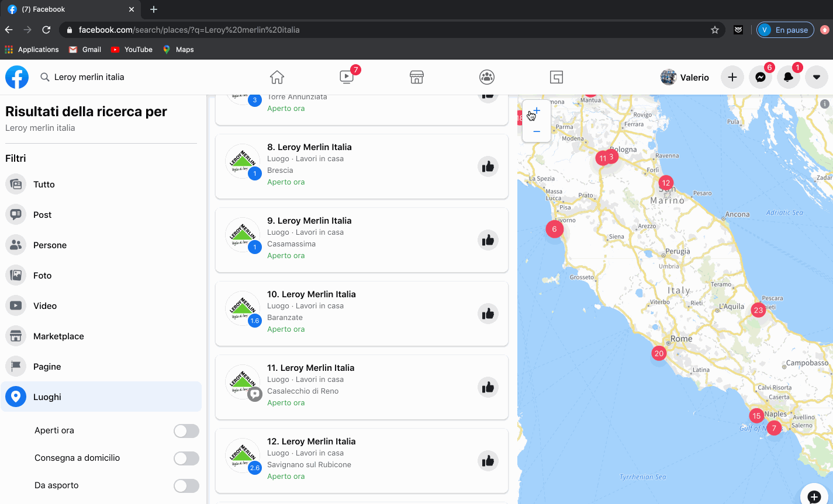
Task: Bookmark page with the star icon
Action: pyautogui.click(x=714, y=30)
